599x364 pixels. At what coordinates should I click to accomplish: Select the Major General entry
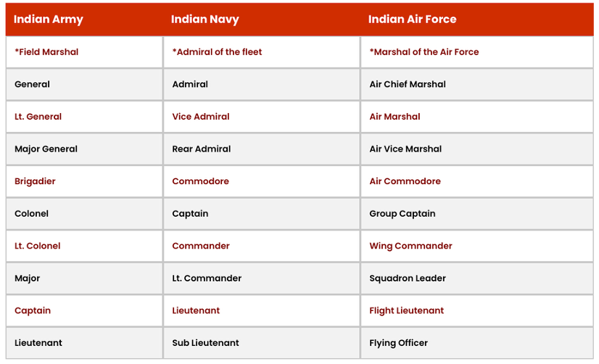(46, 149)
